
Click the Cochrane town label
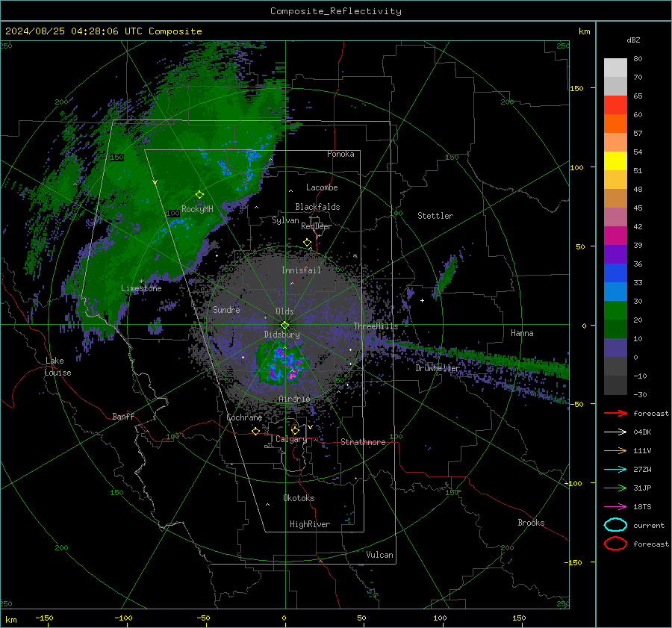coord(244,417)
